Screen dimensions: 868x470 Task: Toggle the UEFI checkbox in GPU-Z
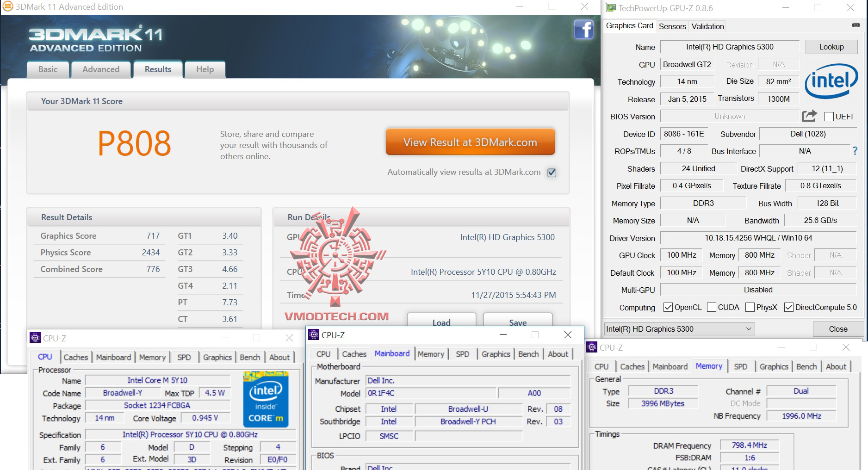(829, 117)
